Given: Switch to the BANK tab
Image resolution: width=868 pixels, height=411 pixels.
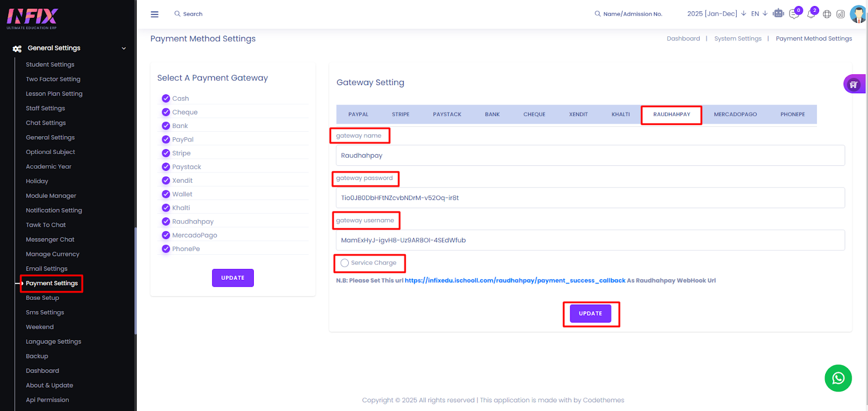Looking at the screenshot, I should tap(492, 114).
